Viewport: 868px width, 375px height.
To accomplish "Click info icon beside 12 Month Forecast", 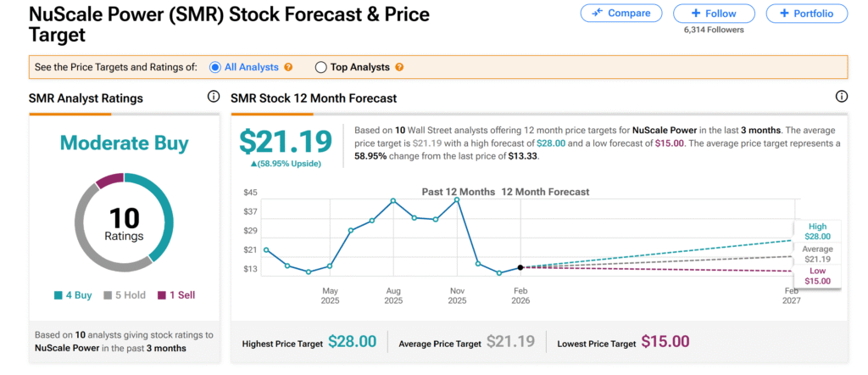I will point(842,97).
